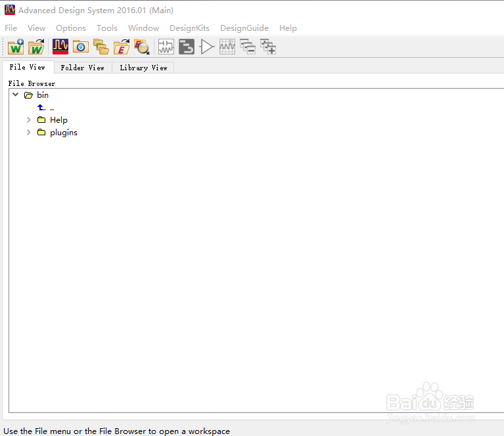
Task: Click the show all windows plus icon
Action: pyautogui.click(x=268, y=47)
